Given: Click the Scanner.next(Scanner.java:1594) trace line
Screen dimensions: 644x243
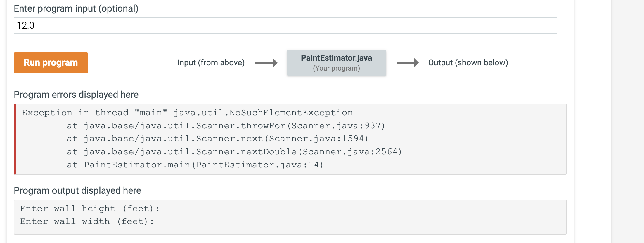Looking at the screenshot, I should click(217, 139).
